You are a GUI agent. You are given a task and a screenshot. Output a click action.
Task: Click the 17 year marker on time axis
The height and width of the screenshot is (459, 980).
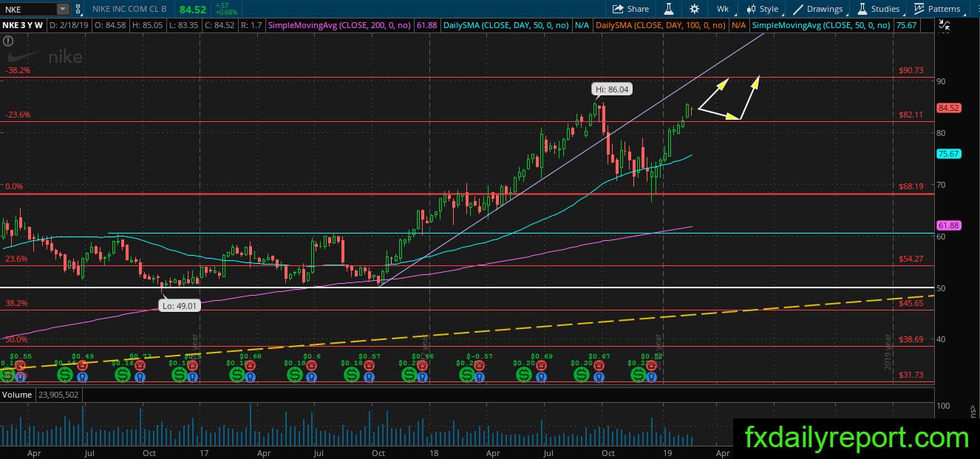204,452
